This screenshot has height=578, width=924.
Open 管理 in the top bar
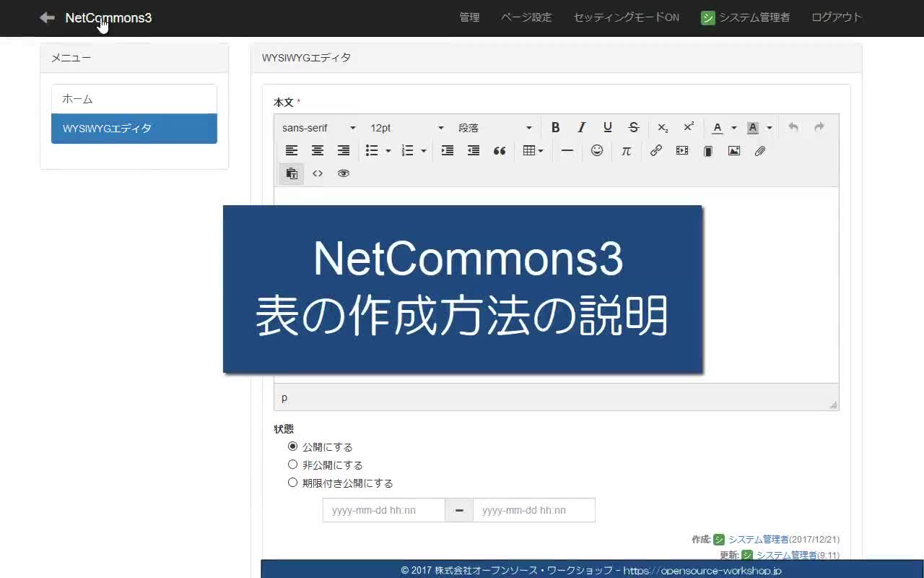click(469, 17)
